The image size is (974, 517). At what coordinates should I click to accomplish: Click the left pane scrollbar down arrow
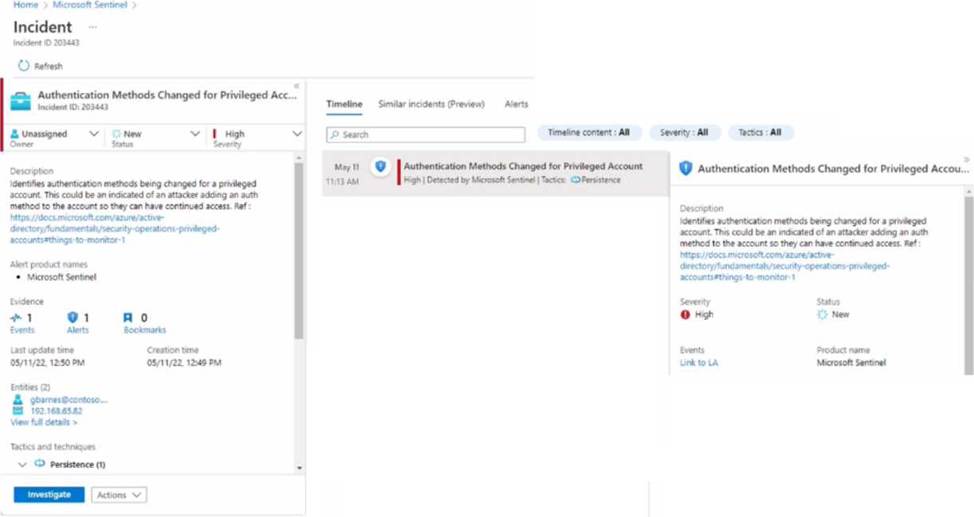click(x=299, y=467)
